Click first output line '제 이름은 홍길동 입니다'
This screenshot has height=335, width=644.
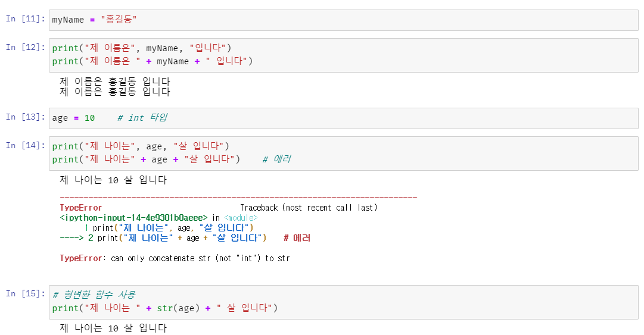pyautogui.click(x=115, y=81)
